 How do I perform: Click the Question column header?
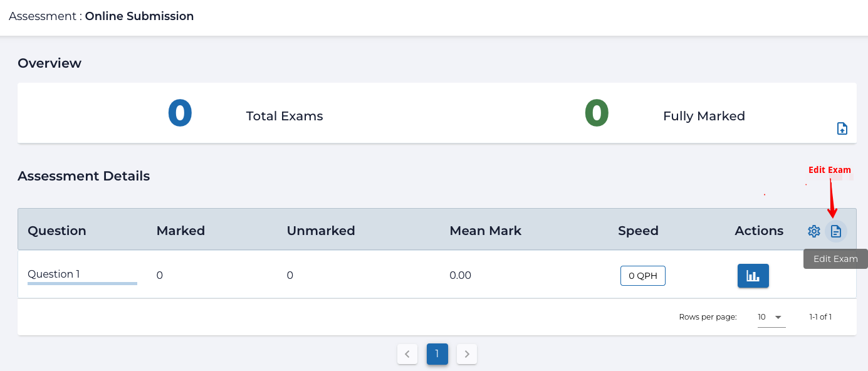[57, 231]
